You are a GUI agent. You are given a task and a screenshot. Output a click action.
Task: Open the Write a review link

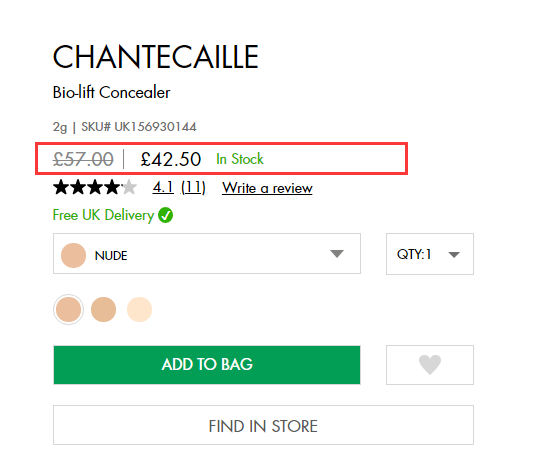(x=267, y=188)
